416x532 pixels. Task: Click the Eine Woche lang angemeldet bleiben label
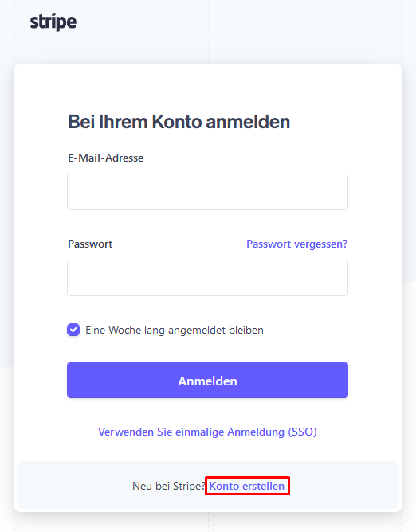[x=175, y=331]
